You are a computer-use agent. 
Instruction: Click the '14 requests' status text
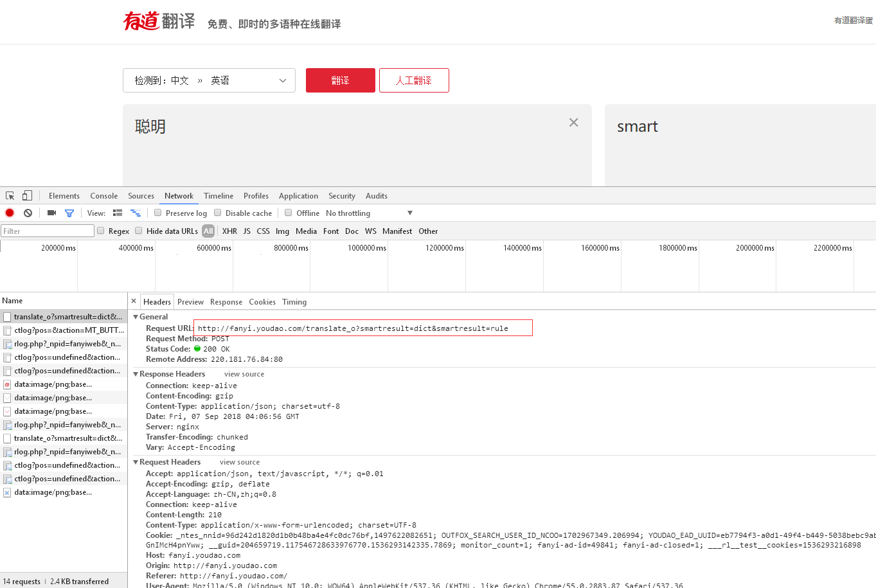[22, 582]
